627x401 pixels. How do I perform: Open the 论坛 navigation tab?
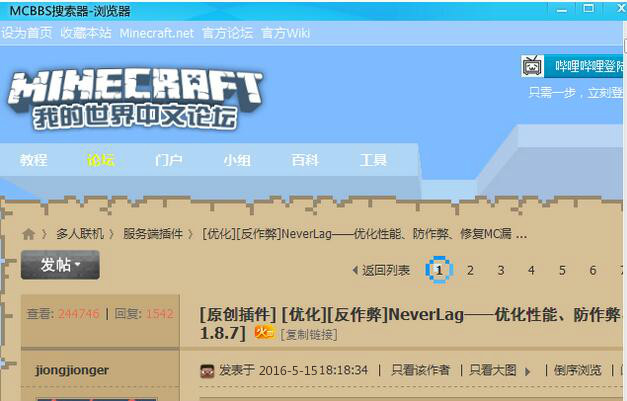coord(101,160)
